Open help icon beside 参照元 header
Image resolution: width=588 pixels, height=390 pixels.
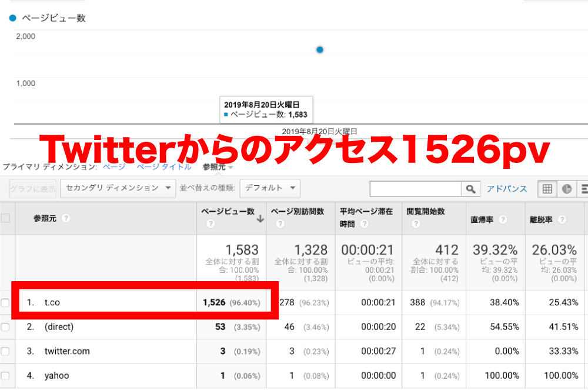coord(66,218)
